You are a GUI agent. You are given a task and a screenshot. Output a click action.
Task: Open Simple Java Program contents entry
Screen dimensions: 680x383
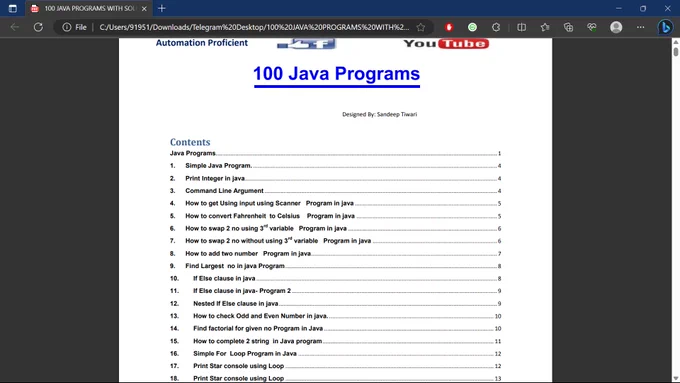click(x=335, y=166)
